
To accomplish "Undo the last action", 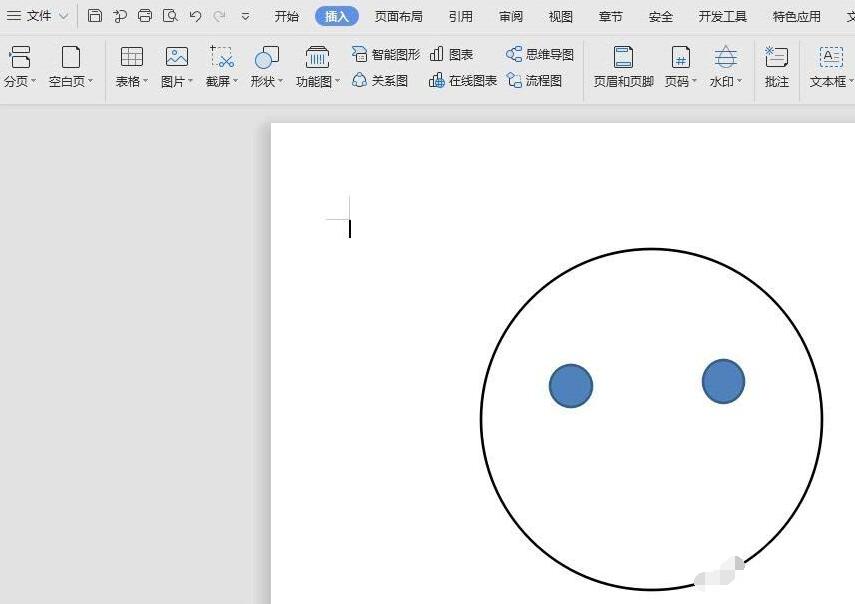I will coord(195,16).
